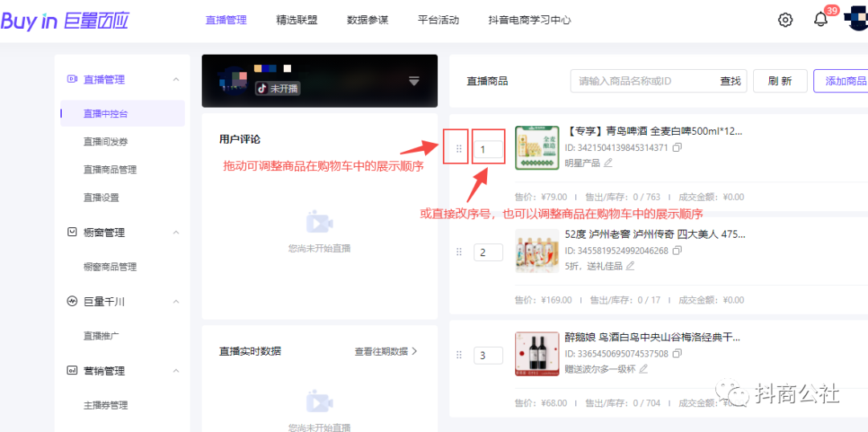Expand the account dropdown triangle

[x=414, y=81]
